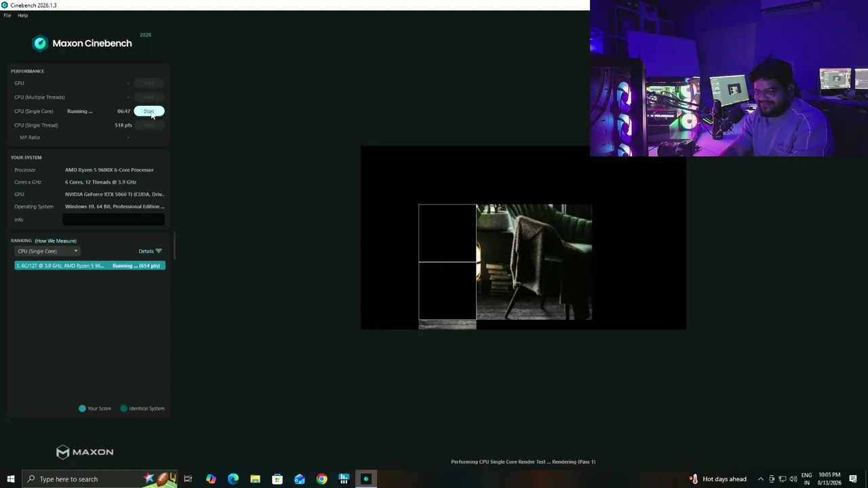This screenshot has width=868, height=488.
Task: Open Microsoft Edge from the taskbar
Action: (x=233, y=479)
